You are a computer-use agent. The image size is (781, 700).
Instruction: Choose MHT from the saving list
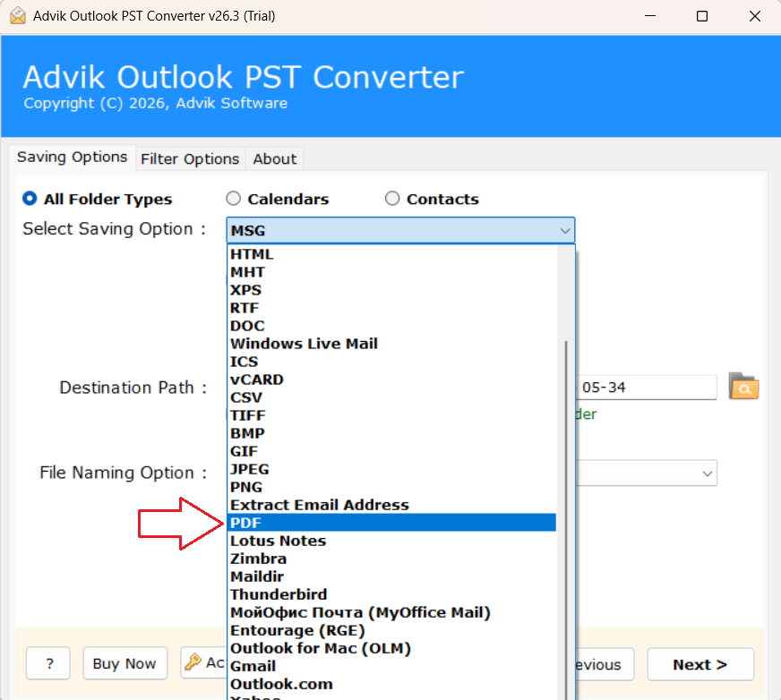click(x=391, y=272)
